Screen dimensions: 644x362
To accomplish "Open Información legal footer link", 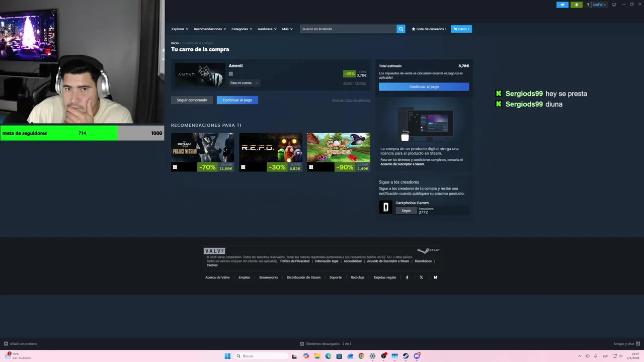I will [327, 261].
